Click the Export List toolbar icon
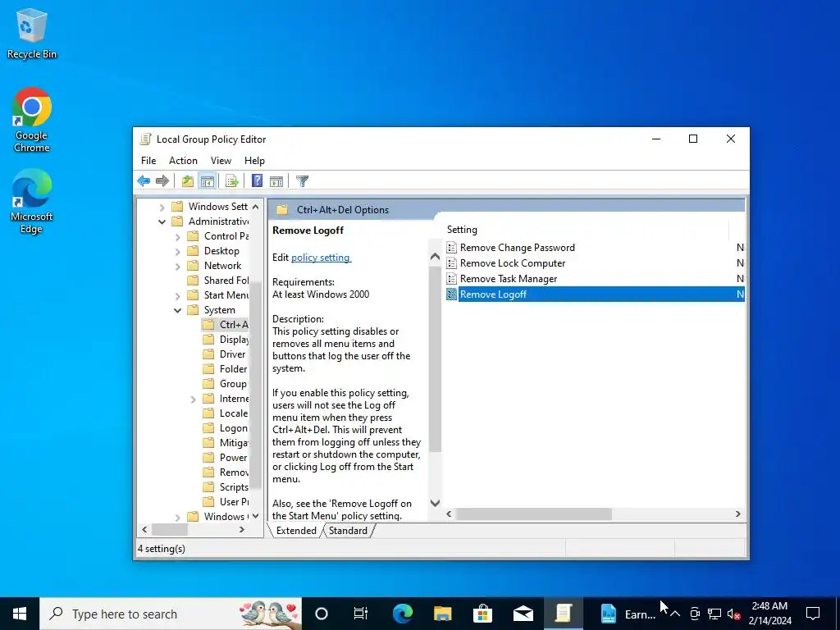This screenshot has width=840, height=630. [x=232, y=181]
